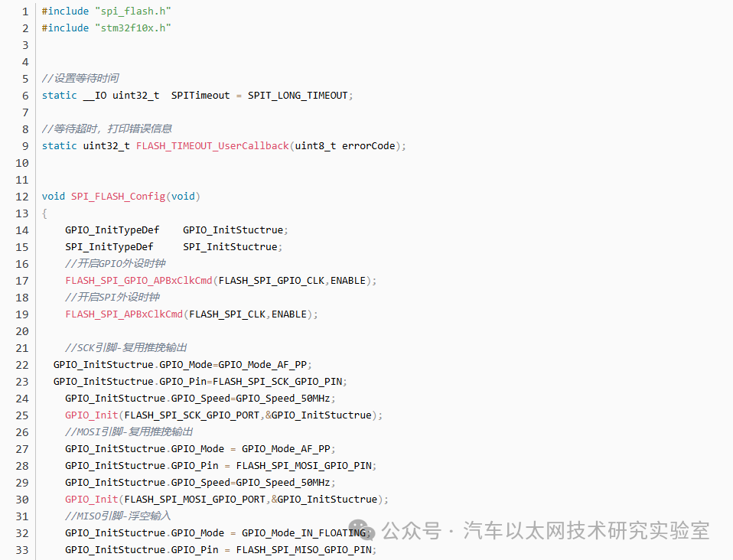Click the "stm32f10x.h" include string
733x560 pixels.
(133, 28)
